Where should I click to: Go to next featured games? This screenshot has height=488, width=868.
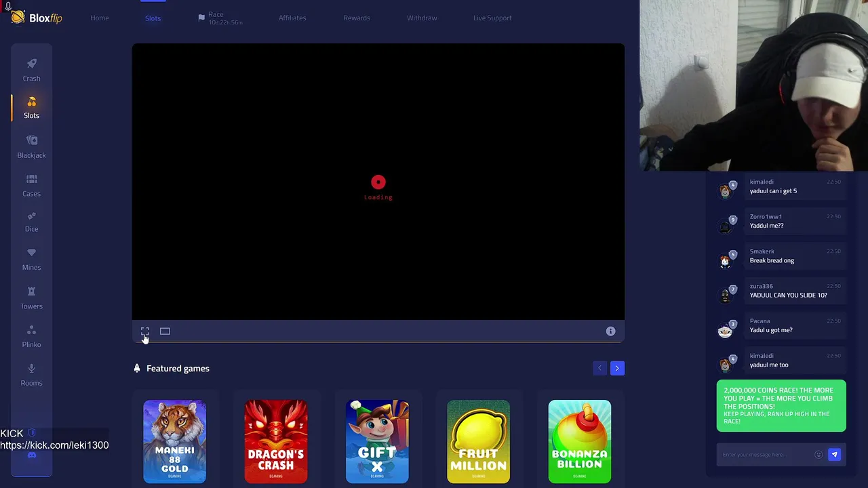click(x=617, y=368)
